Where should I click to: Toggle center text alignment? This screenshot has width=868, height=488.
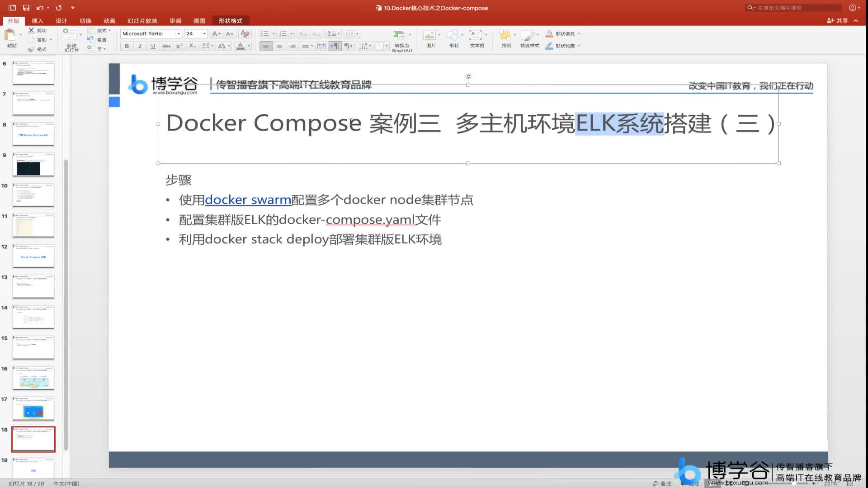(x=279, y=46)
